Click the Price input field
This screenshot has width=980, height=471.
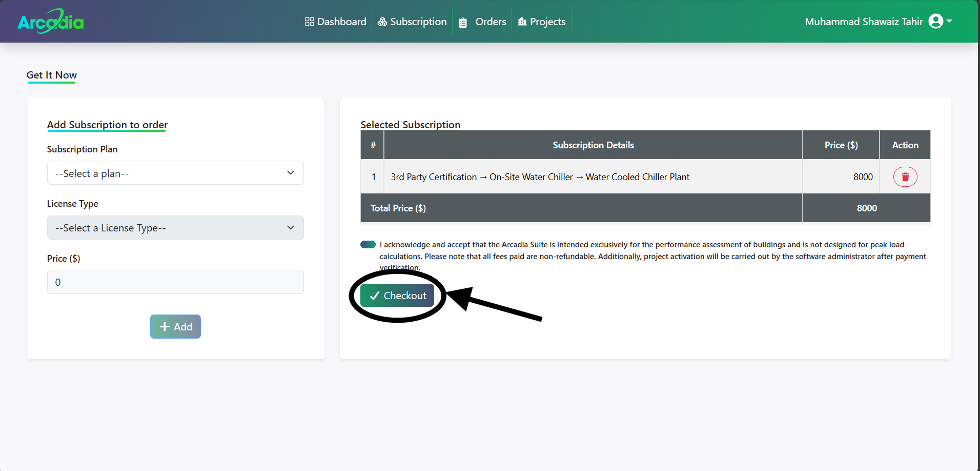[x=175, y=282]
